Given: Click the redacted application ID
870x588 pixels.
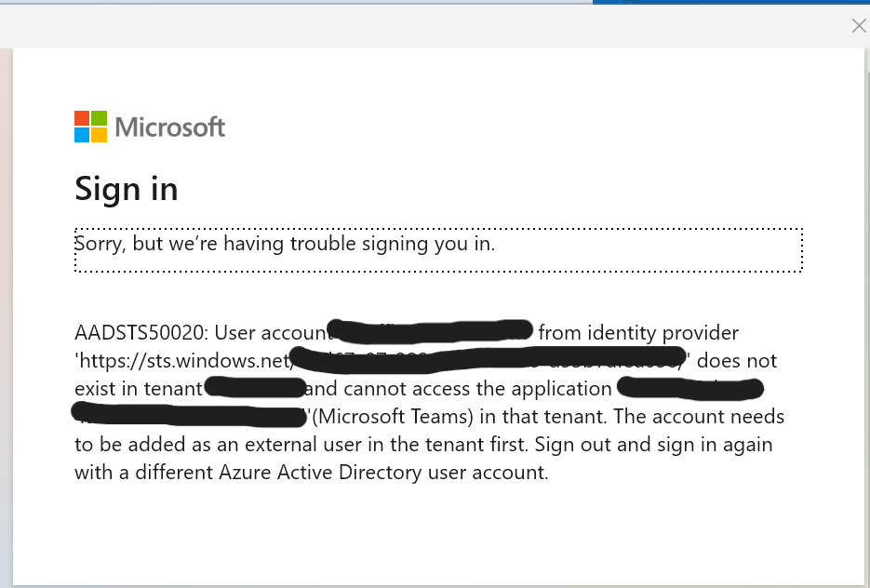Looking at the screenshot, I should point(690,386).
